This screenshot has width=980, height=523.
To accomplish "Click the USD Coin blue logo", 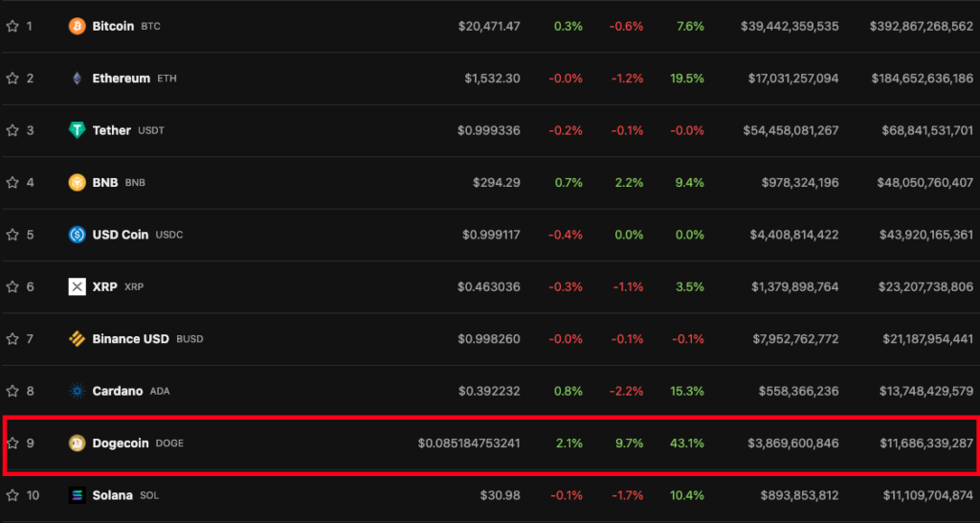I will click(x=78, y=235).
